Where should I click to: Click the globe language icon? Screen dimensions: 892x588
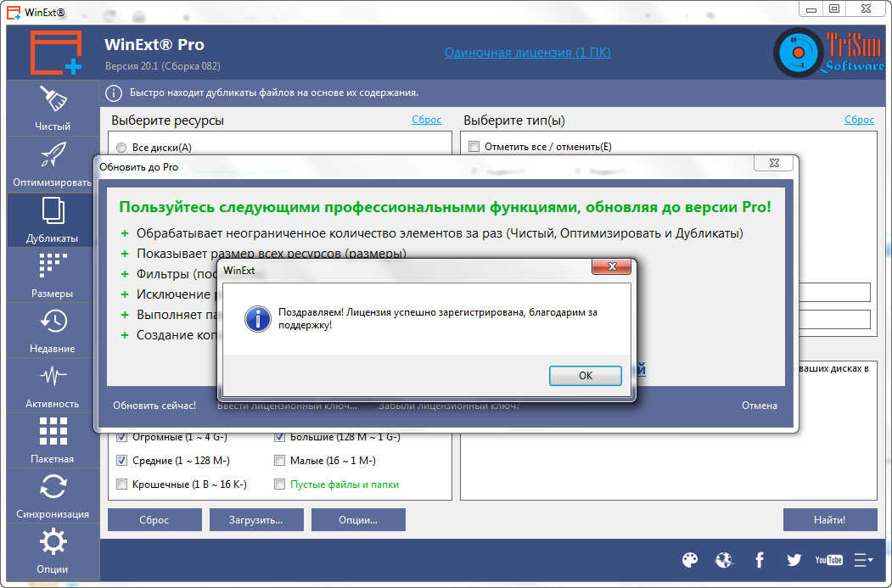pos(724,560)
